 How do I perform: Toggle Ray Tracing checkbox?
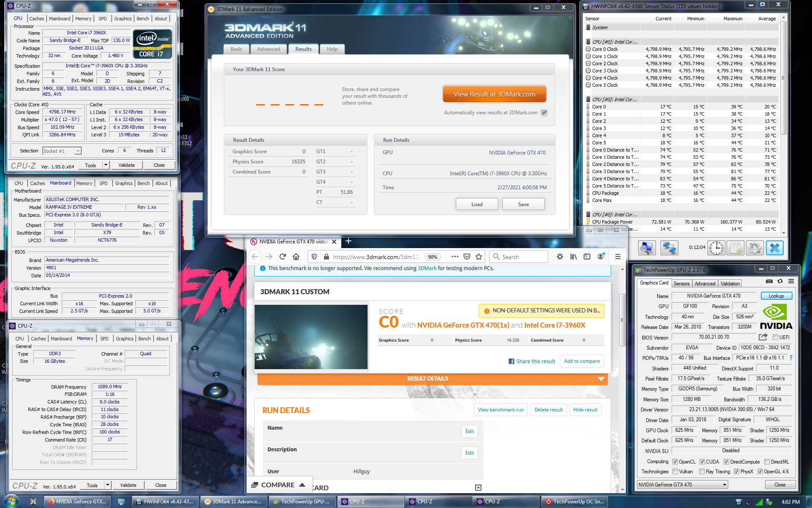coord(702,472)
